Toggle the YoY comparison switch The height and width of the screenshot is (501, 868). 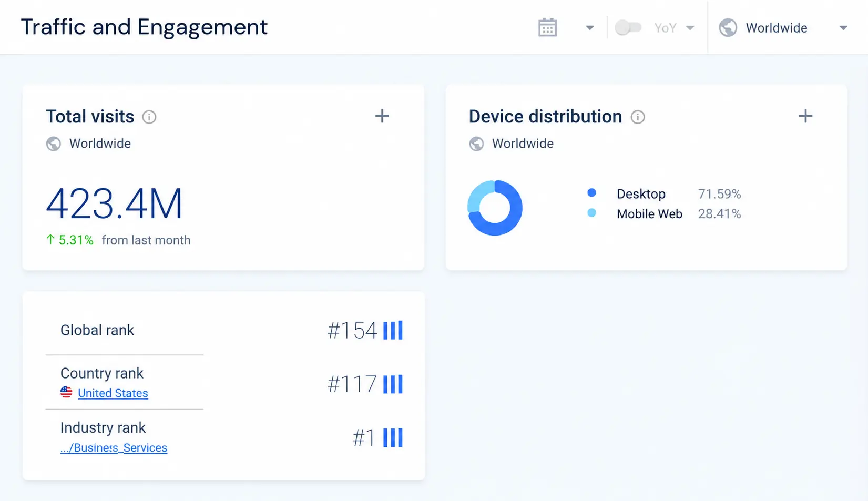[628, 27]
